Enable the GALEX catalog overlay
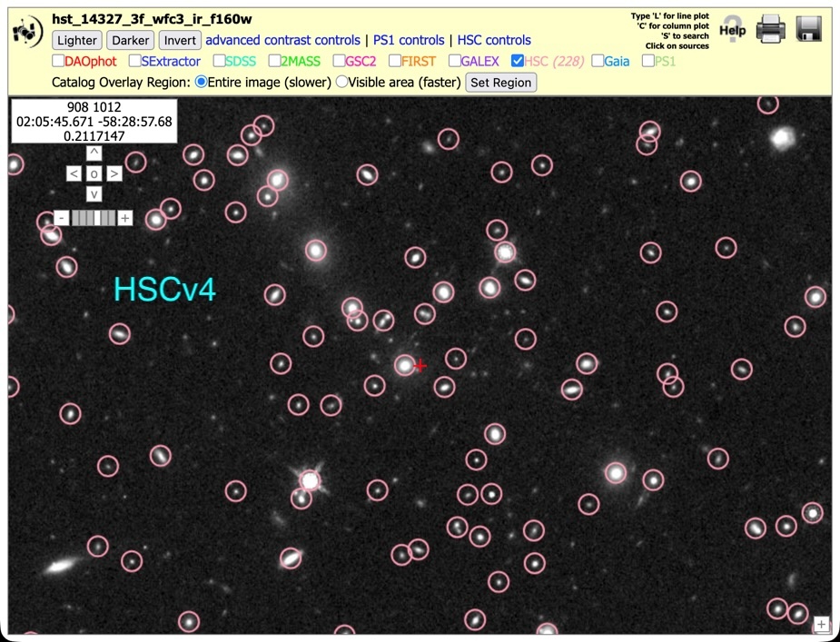Screen dimensions: 840x642 pos(454,61)
